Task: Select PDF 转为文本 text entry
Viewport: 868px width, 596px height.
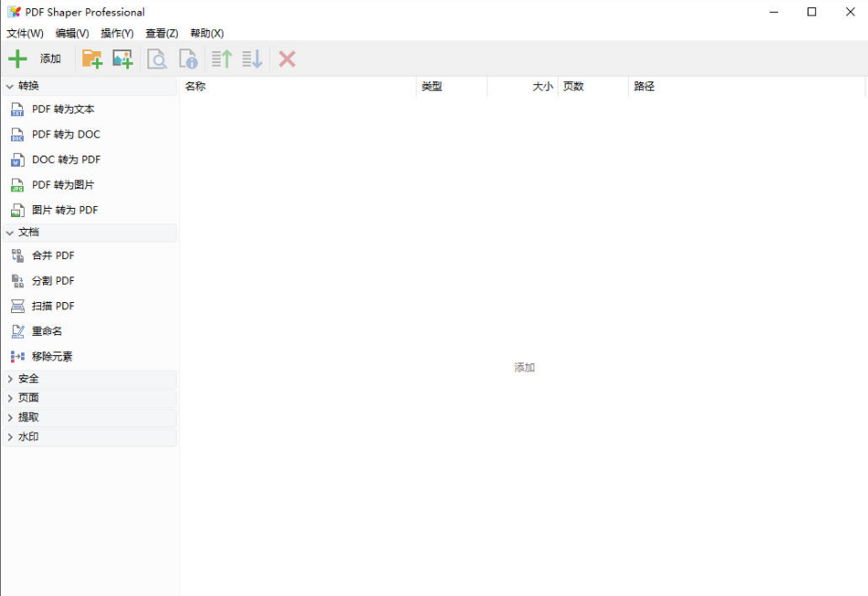Action: click(63, 109)
